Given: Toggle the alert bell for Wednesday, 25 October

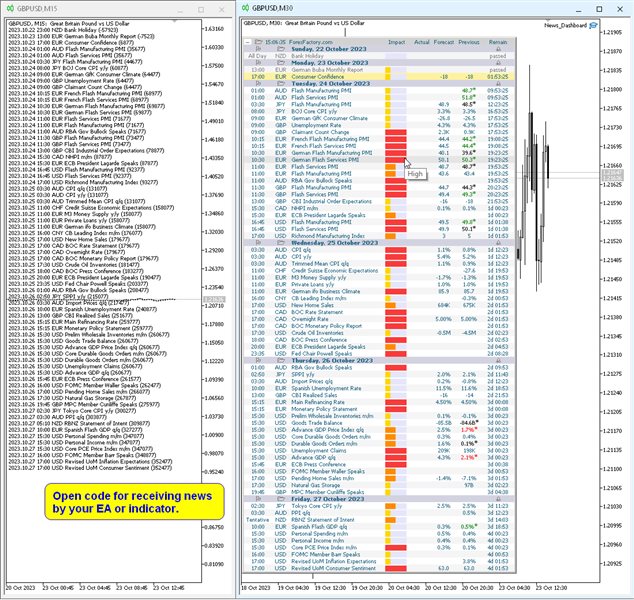Looking at the screenshot, I should point(498,243).
